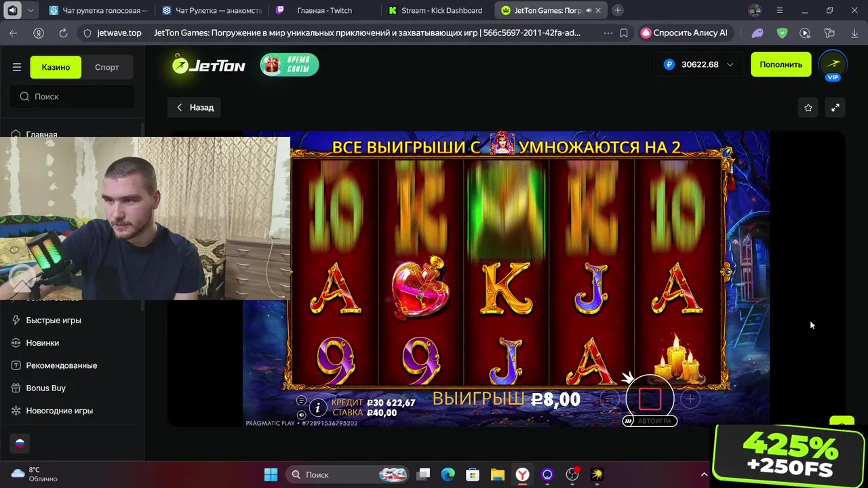868x488 pixels.
Task: Switch to Stream - Kick Dashboard tab
Action: [x=437, y=10]
